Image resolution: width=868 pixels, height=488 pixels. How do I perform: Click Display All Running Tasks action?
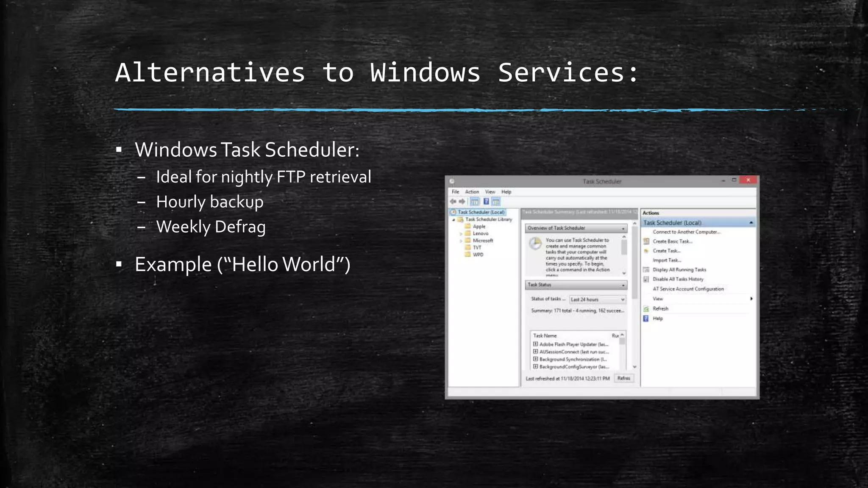tap(679, 270)
